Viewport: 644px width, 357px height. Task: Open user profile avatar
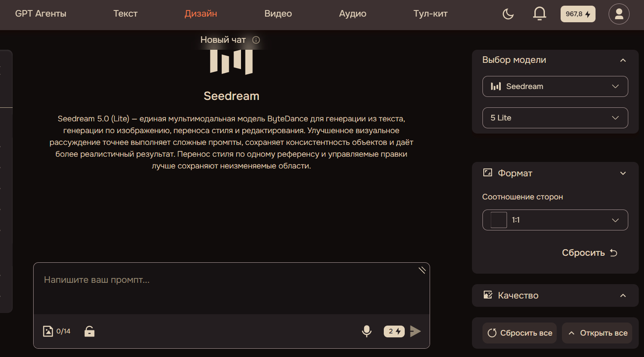[x=619, y=14]
